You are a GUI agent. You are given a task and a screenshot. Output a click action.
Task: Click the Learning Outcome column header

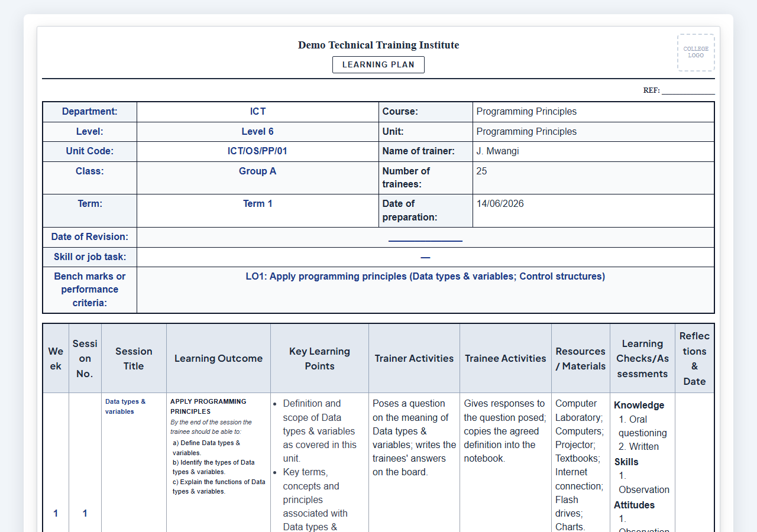click(x=218, y=358)
